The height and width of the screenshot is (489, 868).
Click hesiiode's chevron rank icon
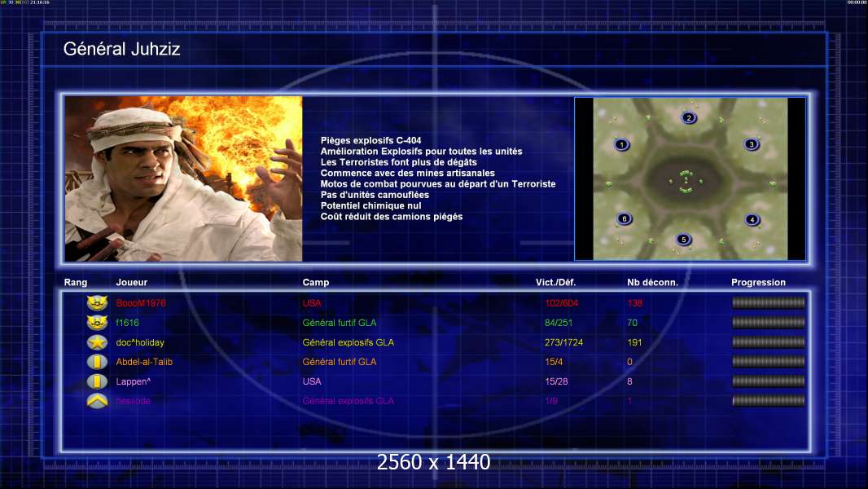pyautogui.click(x=97, y=401)
